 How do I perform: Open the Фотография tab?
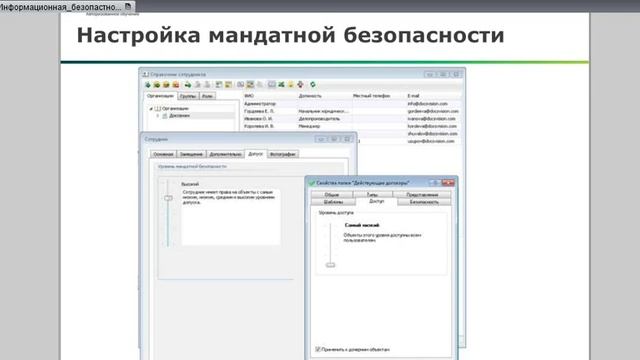point(282,154)
